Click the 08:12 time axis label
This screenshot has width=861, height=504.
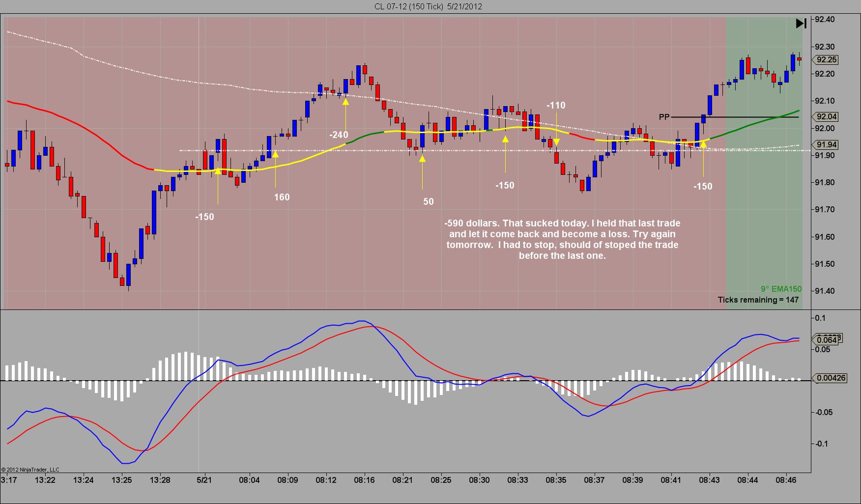(326, 480)
